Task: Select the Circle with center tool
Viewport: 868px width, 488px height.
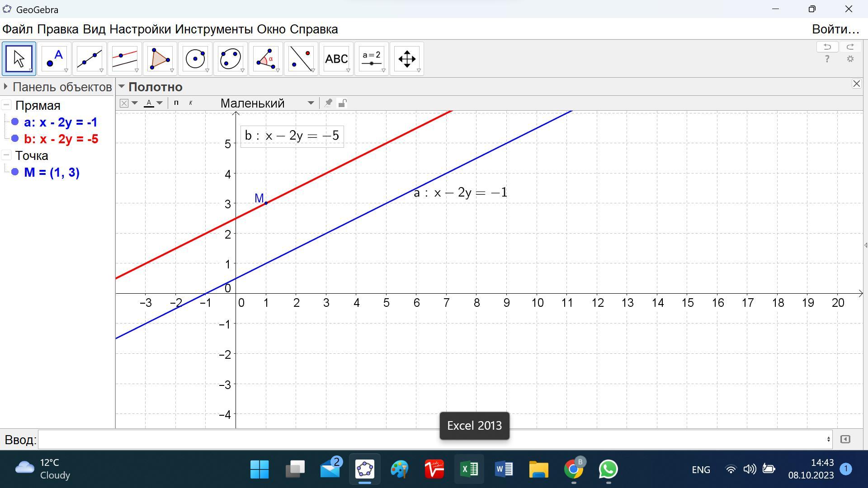Action: [195, 59]
